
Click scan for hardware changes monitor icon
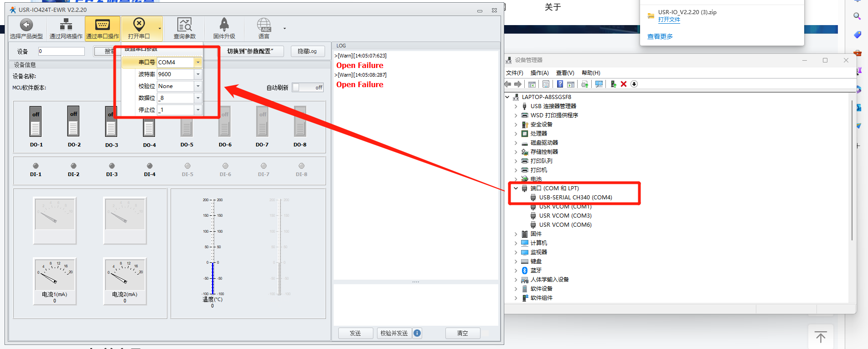[x=599, y=84]
